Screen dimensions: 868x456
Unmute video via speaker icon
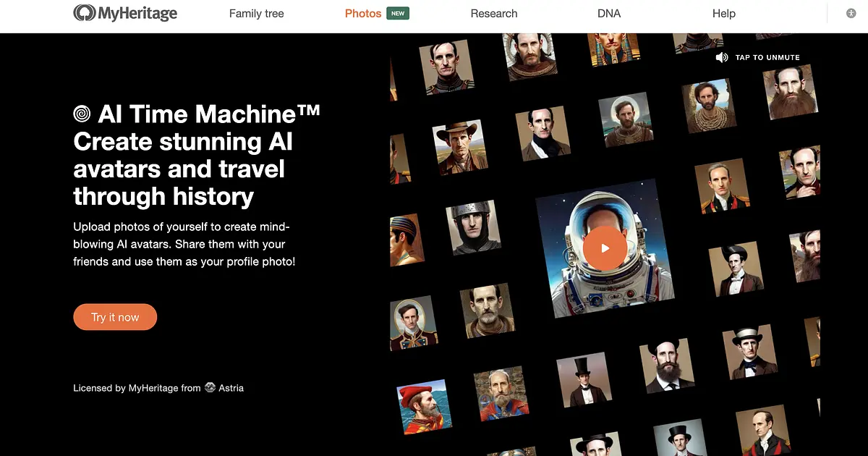click(x=722, y=57)
